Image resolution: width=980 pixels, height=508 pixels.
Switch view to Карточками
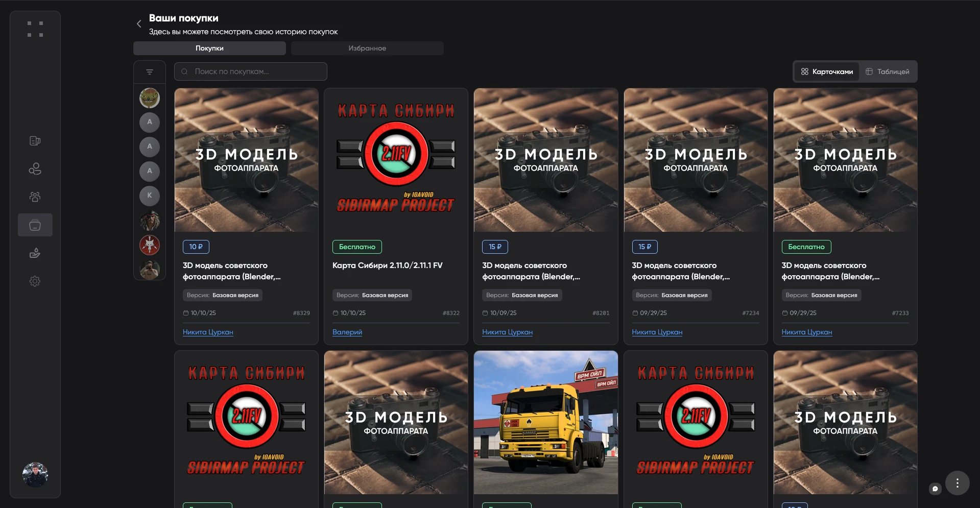tap(827, 72)
